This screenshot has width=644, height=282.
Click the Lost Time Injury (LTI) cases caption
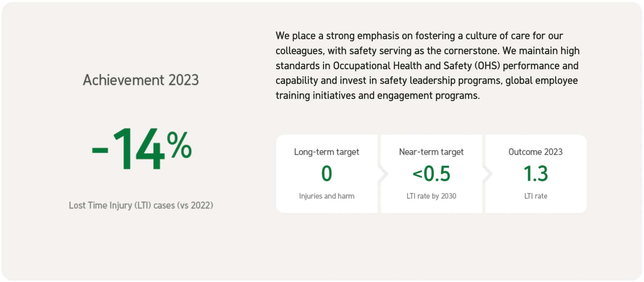click(141, 205)
